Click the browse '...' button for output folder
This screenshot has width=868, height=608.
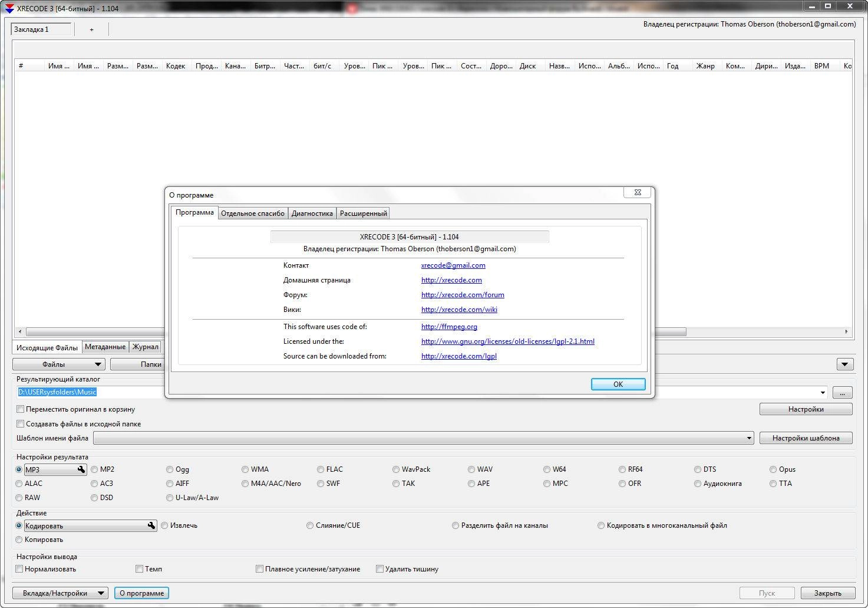pos(842,393)
